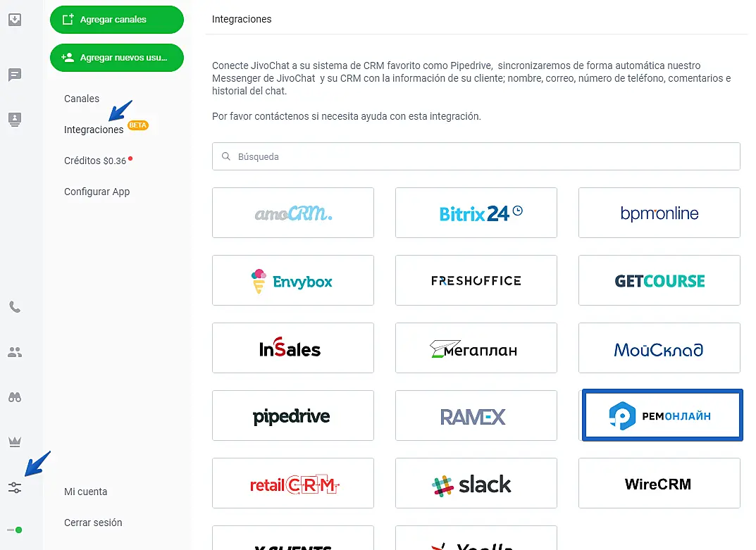This screenshot has width=756, height=550.
Task: Open the team members icon
Action: pyautogui.click(x=15, y=352)
